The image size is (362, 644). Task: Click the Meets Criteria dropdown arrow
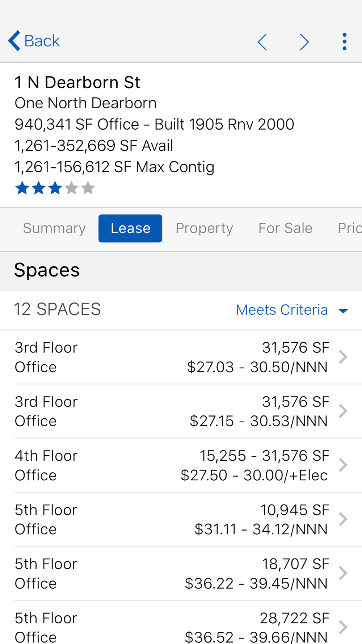coord(343,311)
